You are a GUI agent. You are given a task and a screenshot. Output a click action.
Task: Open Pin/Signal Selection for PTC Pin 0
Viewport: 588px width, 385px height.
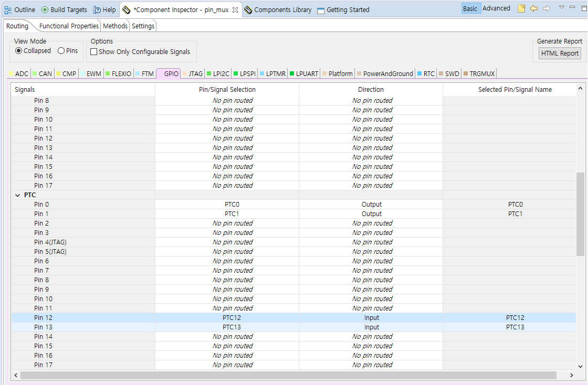click(232, 204)
